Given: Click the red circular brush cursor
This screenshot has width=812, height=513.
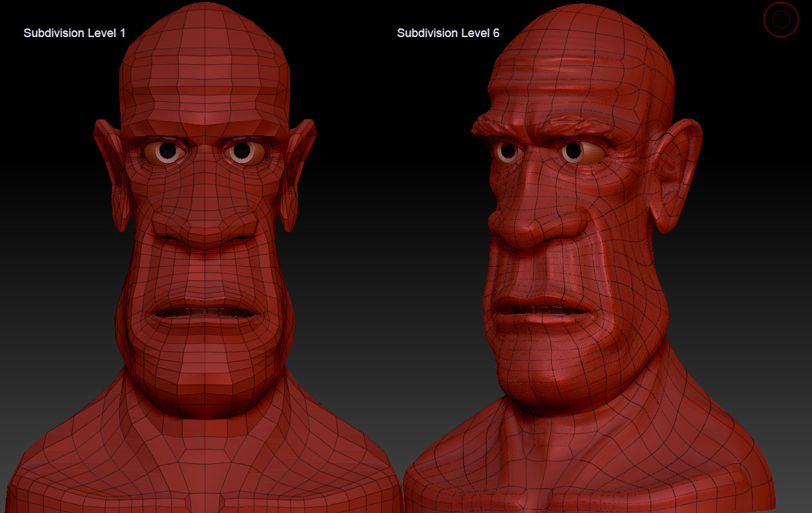Looking at the screenshot, I should pyautogui.click(x=781, y=20).
